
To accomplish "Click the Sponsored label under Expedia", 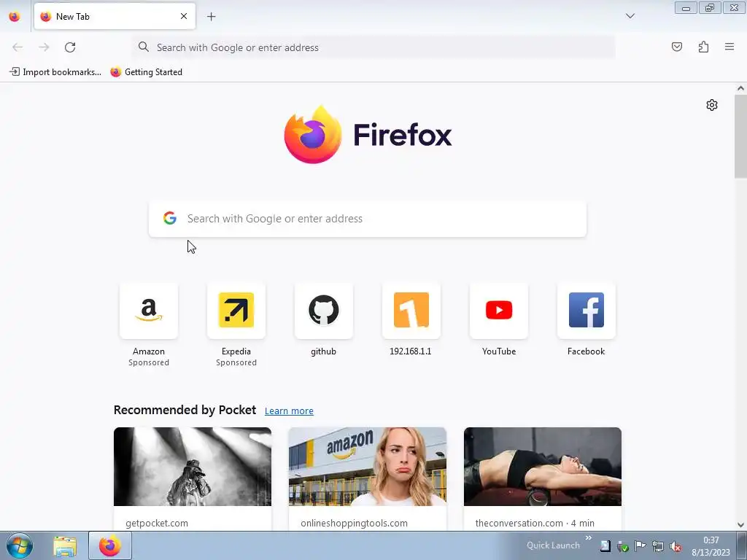I will coord(236,362).
